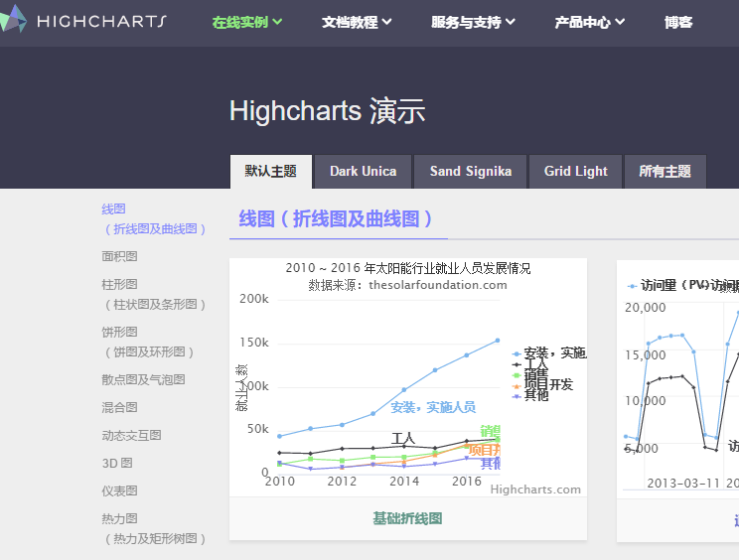Open the 仪表图 category
This screenshot has width=739, height=560.
pyautogui.click(x=120, y=490)
